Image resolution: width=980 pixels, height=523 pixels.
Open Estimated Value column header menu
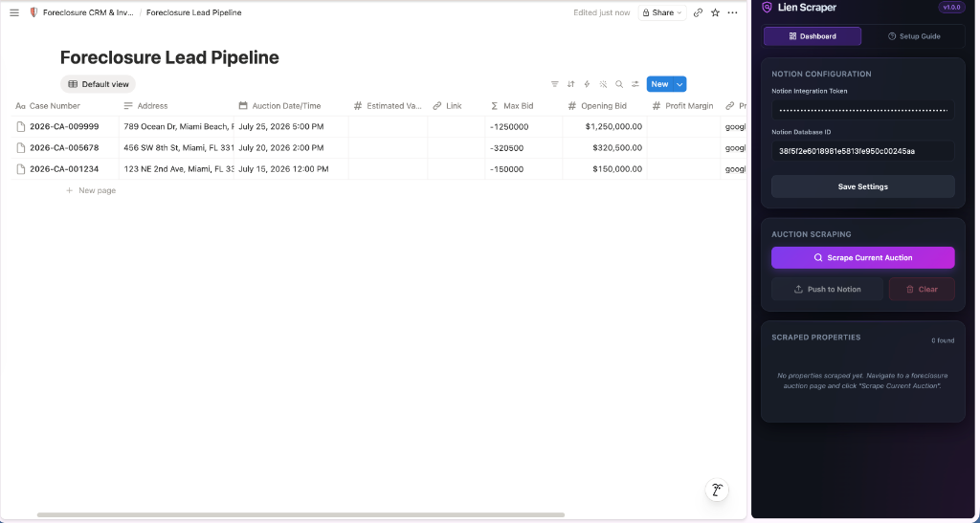pos(389,106)
